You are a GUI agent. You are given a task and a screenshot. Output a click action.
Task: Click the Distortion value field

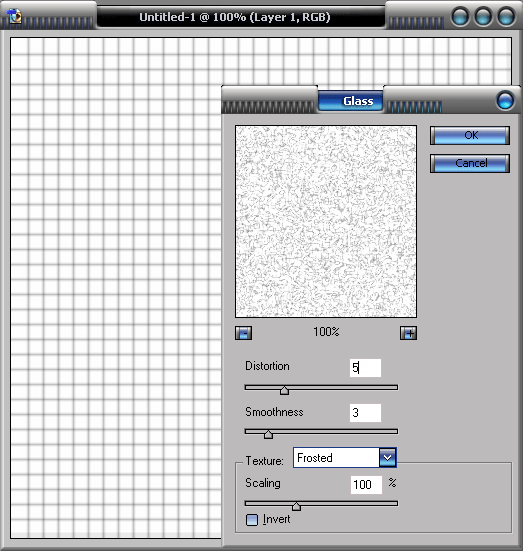coord(365,368)
